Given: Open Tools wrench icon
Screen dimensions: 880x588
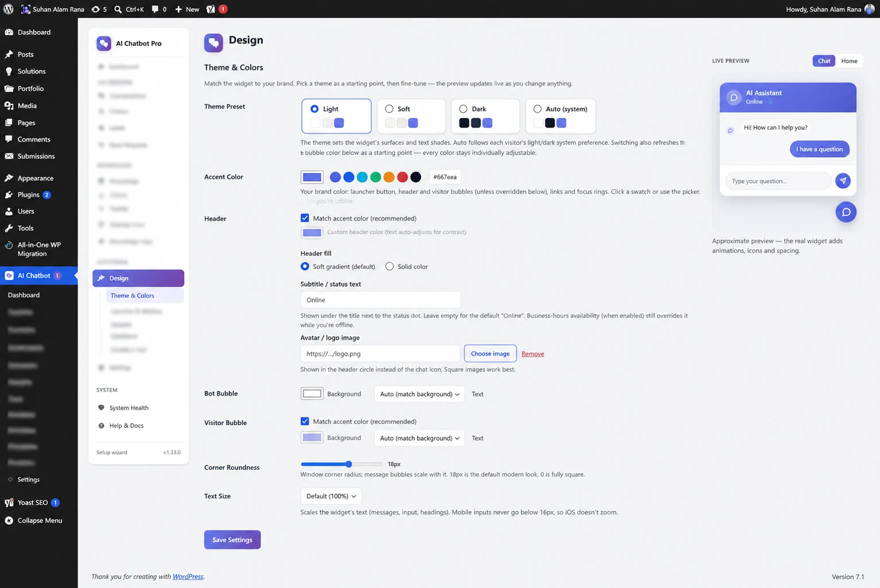Looking at the screenshot, I should pos(9,228).
